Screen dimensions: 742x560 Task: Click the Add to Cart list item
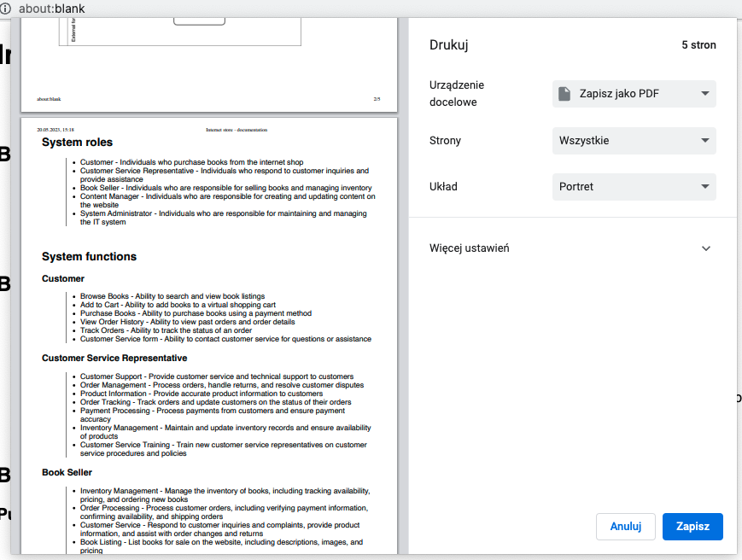(178, 305)
